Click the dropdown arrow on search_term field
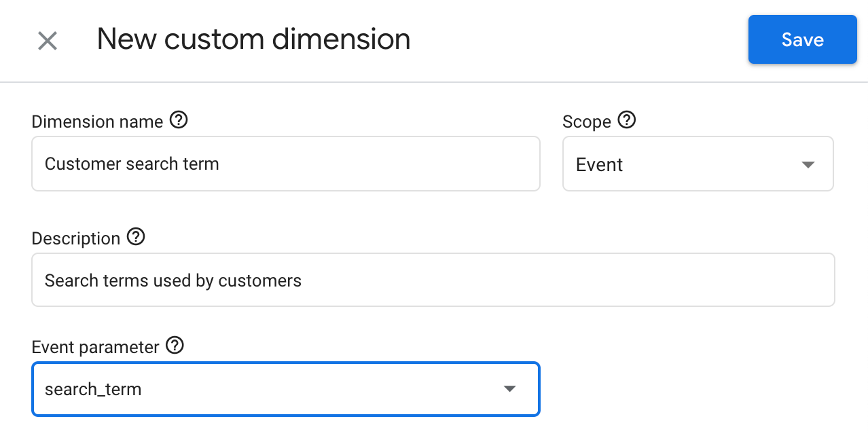 509,388
